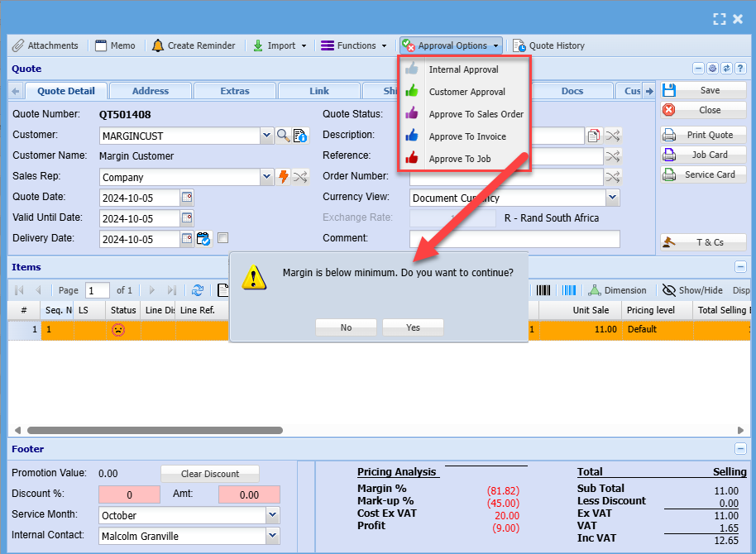Click the Create Reminder bell item
This screenshot has width=756, height=554.
pos(194,45)
